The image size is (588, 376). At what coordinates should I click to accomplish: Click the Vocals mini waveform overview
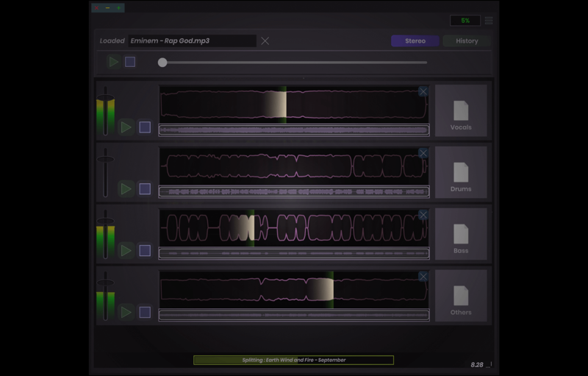pos(294,130)
